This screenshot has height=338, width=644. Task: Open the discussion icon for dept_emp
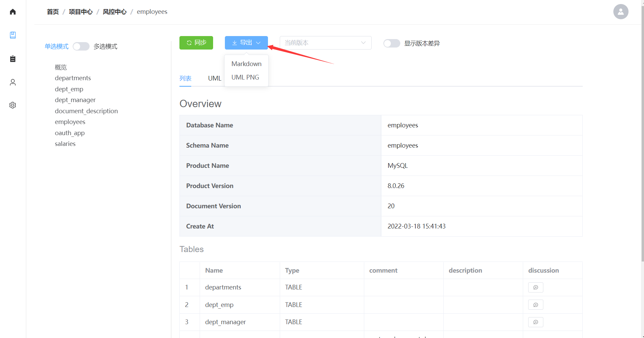point(535,305)
